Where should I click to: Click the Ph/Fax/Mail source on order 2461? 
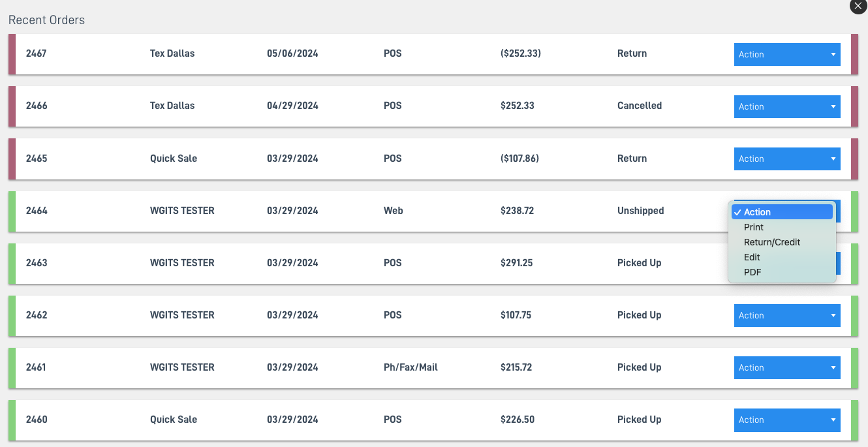coord(411,367)
